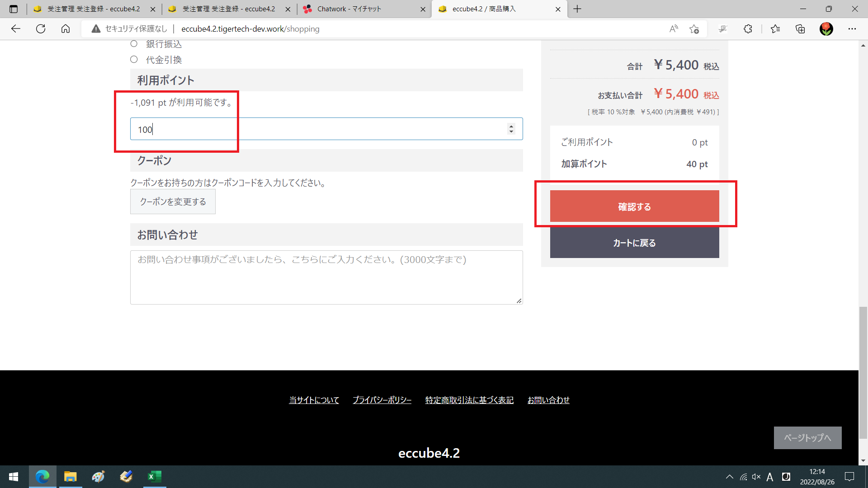Click the browser profile avatar
The height and width of the screenshot is (488, 868).
point(826,28)
